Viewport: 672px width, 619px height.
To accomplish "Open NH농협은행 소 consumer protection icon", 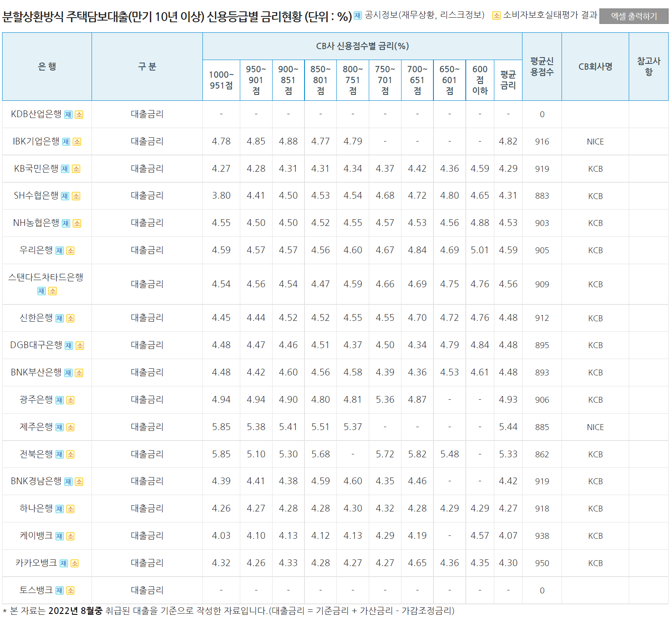I will coord(77,223).
